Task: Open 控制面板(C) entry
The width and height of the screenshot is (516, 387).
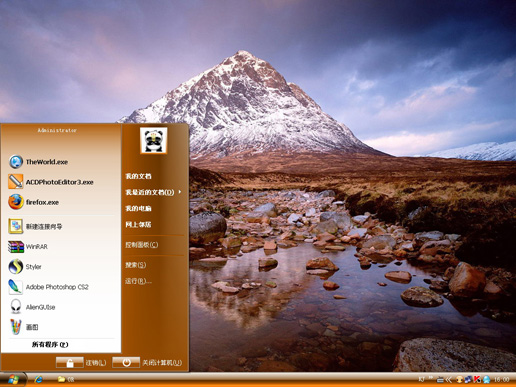Action: coord(142,245)
